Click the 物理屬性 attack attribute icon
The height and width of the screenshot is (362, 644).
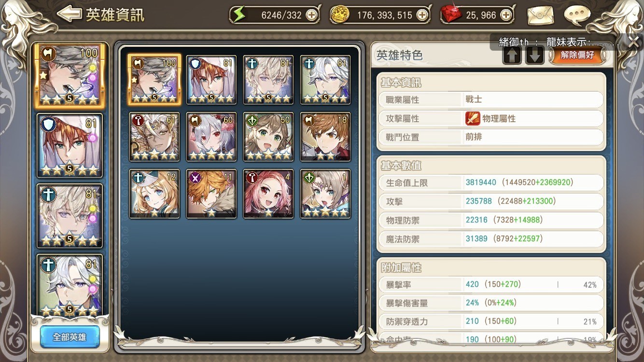click(473, 118)
